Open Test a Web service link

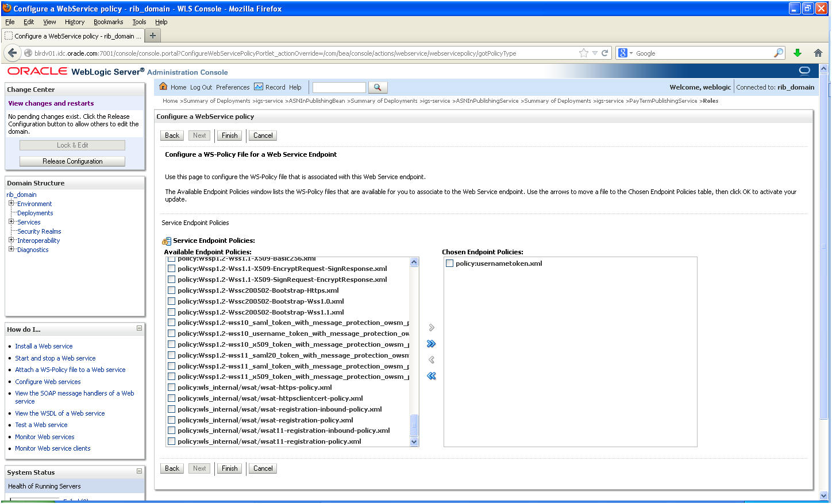click(41, 425)
